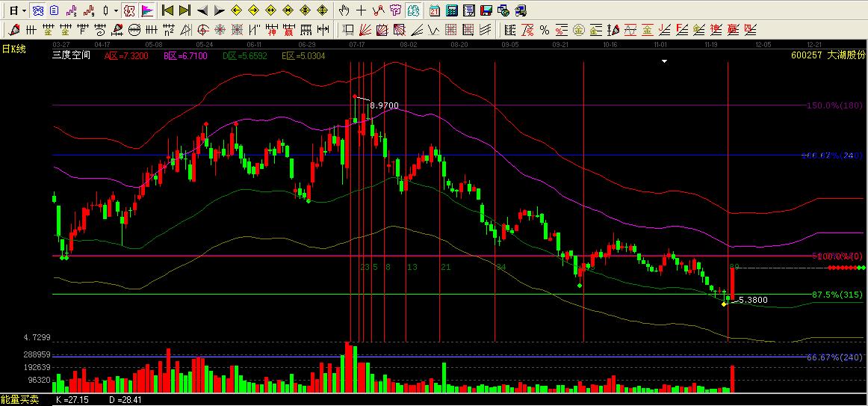Viewport: 868px width, 406px height.
Task: Select the percent sign drawing tool
Action: [x=545, y=30]
